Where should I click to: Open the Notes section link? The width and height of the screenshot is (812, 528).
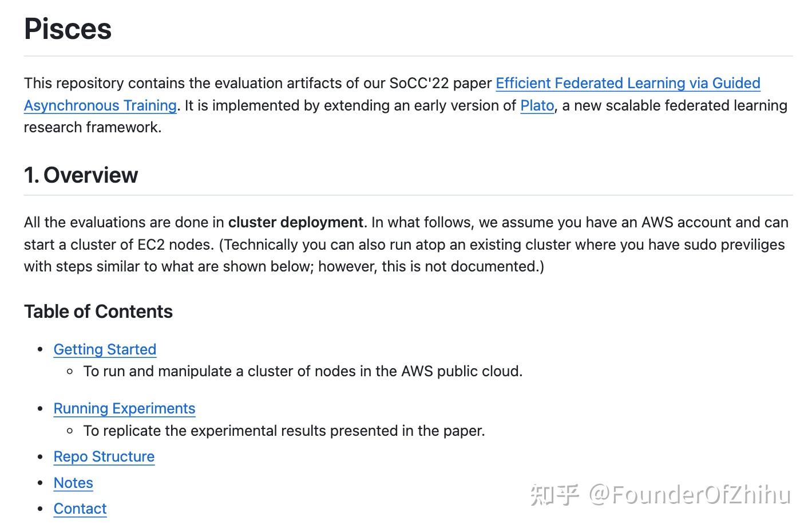(x=73, y=483)
